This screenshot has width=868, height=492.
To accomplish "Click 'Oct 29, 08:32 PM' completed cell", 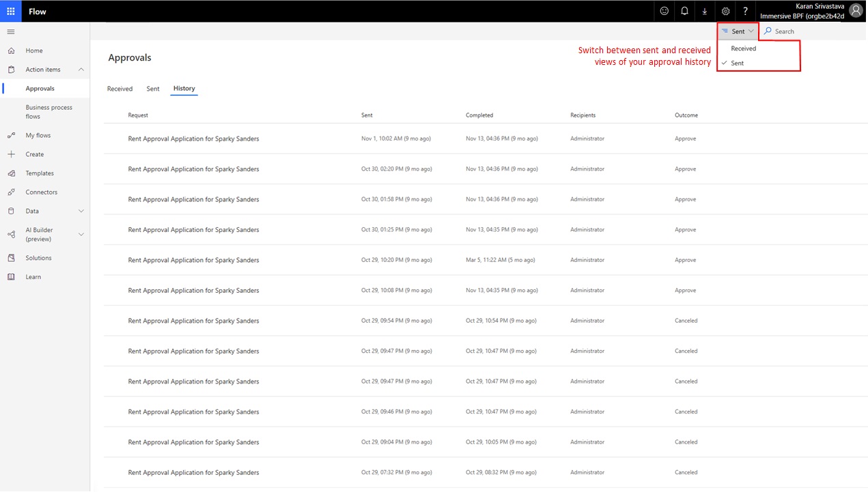I will [501, 473].
